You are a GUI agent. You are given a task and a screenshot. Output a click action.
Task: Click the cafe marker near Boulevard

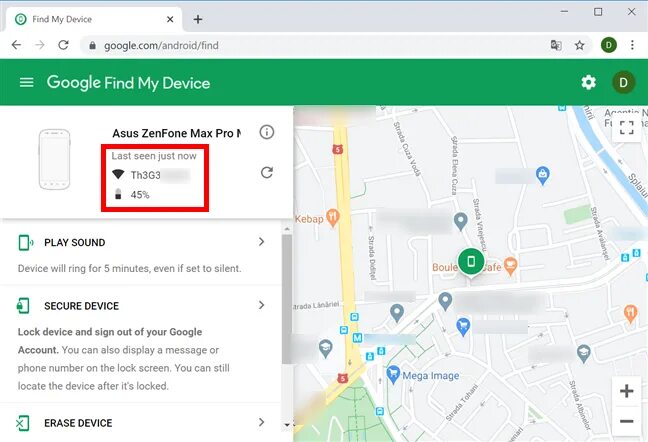511,267
